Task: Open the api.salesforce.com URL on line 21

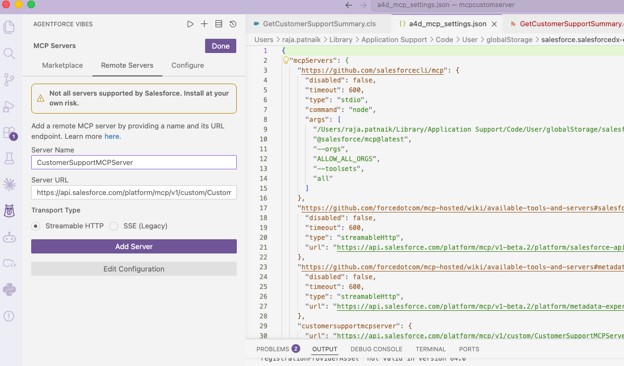Action: [x=480, y=247]
